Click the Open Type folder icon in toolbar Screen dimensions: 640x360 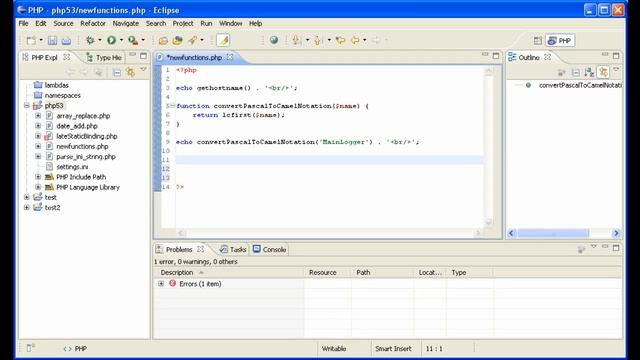(163, 40)
